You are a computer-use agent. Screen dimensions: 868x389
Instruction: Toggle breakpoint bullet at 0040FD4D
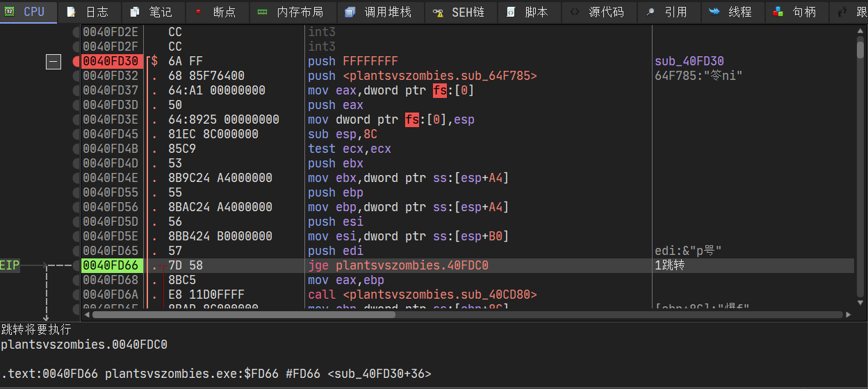pyautogui.click(x=76, y=163)
